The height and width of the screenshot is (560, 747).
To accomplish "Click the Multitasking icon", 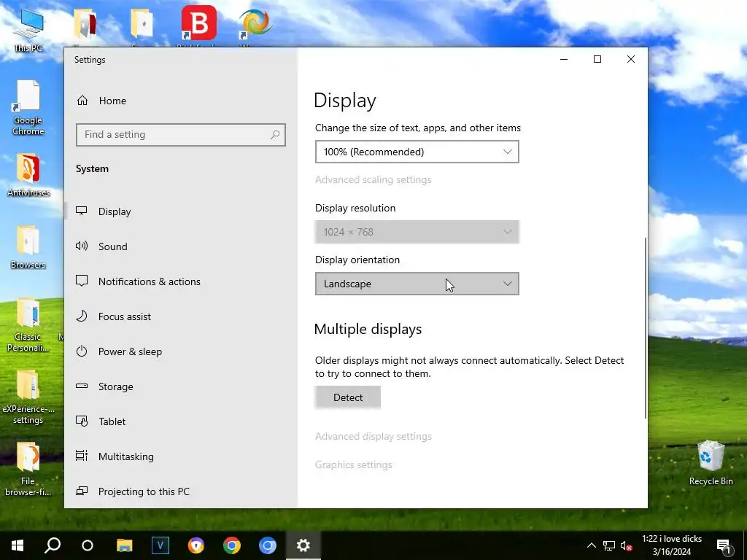I will click(x=82, y=456).
